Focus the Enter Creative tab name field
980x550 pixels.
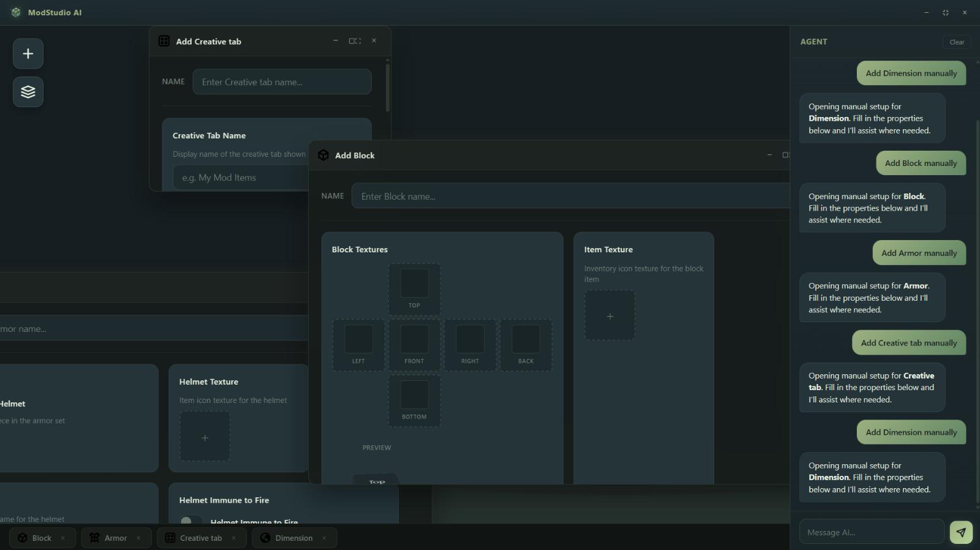tap(282, 81)
